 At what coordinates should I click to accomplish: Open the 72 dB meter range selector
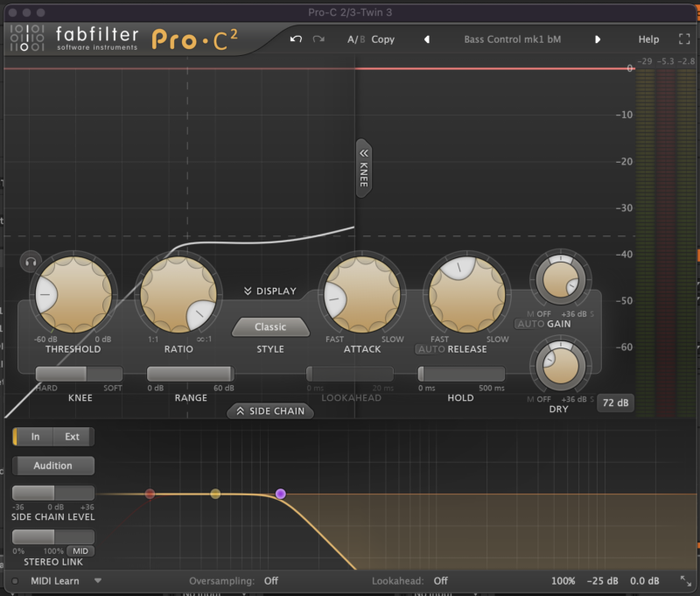point(615,403)
